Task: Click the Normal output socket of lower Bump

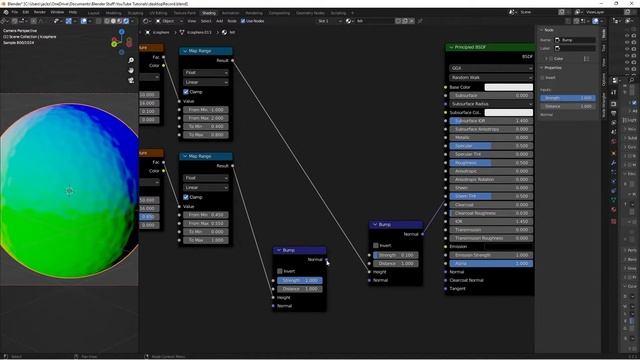Action: pos(327,260)
